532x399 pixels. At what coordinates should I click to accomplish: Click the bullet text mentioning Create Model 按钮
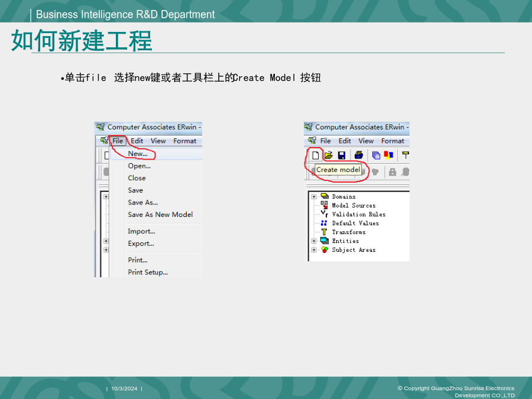click(191, 77)
